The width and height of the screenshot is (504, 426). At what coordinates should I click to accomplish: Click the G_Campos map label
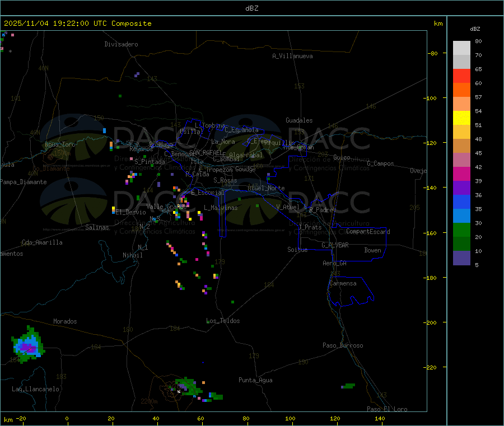pyautogui.click(x=380, y=163)
